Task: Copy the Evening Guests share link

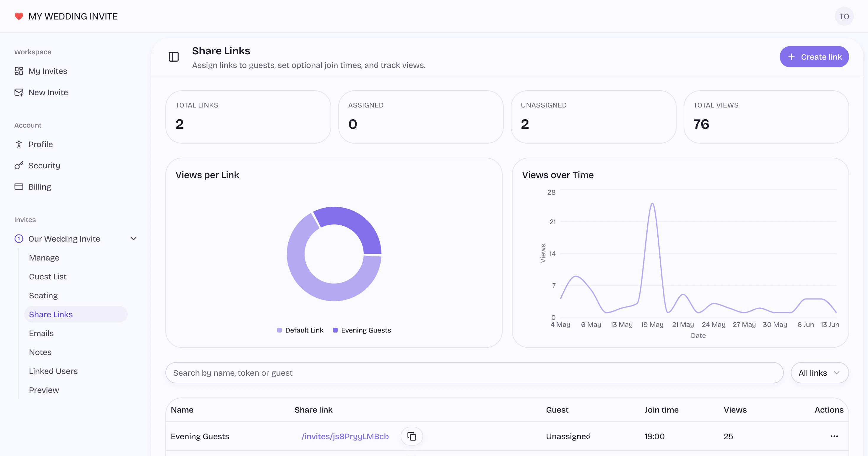Action: pyautogui.click(x=412, y=436)
